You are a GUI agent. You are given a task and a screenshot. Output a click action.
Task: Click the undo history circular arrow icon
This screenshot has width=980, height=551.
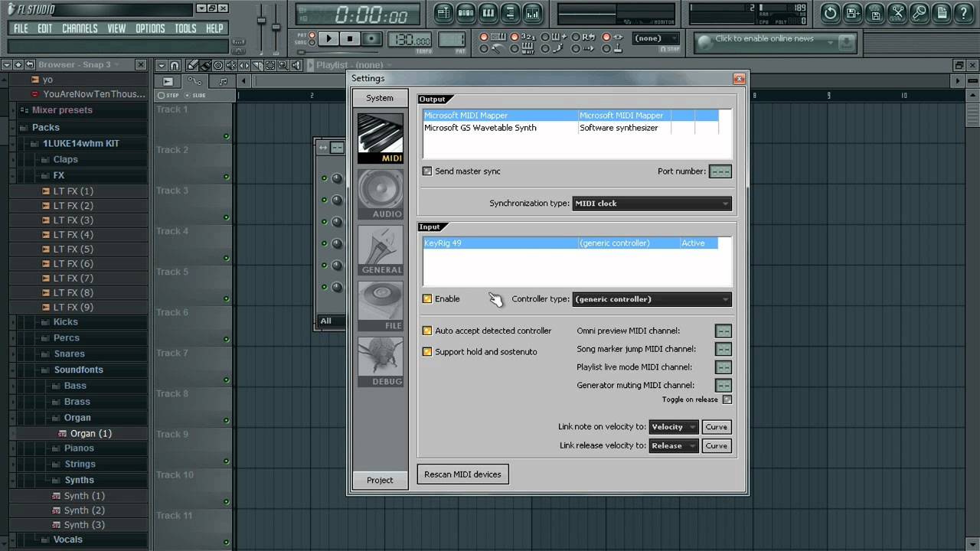pyautogui.click(x=830, y=13)
